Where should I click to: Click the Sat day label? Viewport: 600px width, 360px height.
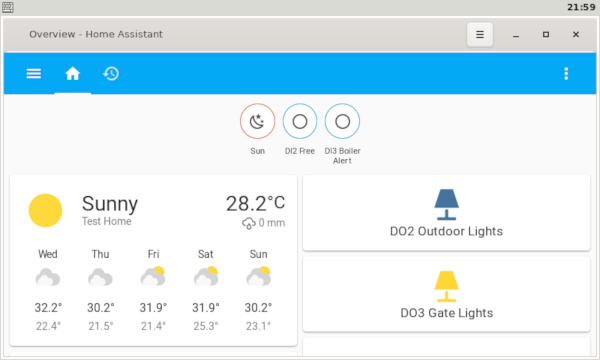pyautogui.click(x=205, y=254)
